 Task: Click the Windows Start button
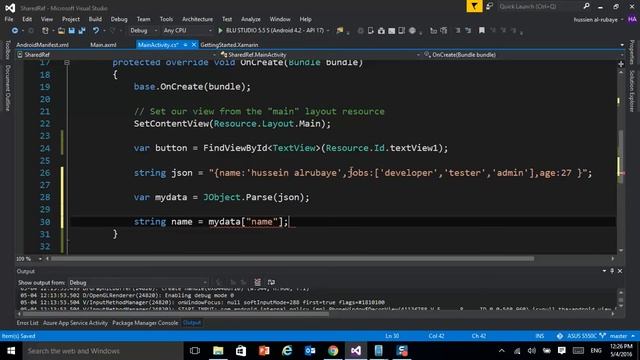click(11, 351)
